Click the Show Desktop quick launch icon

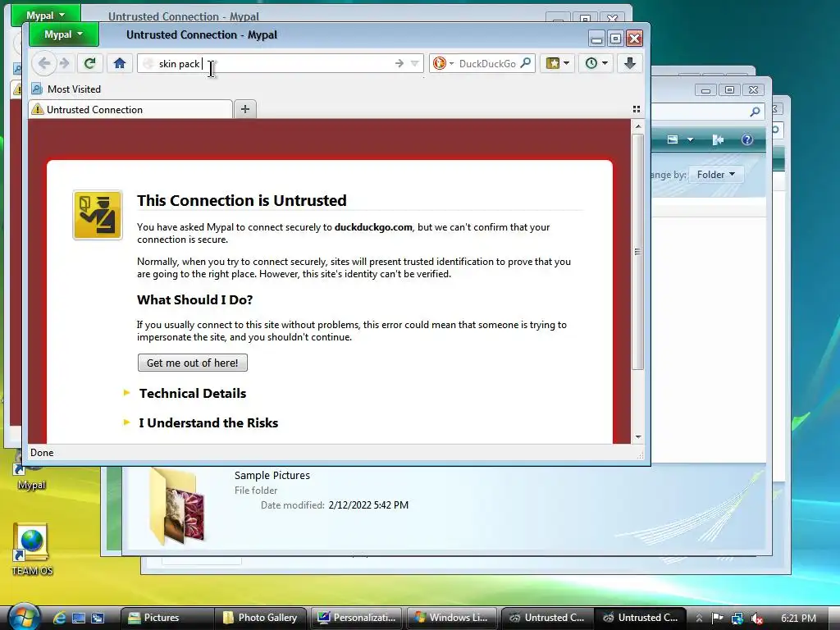click(x=79, y=618)
